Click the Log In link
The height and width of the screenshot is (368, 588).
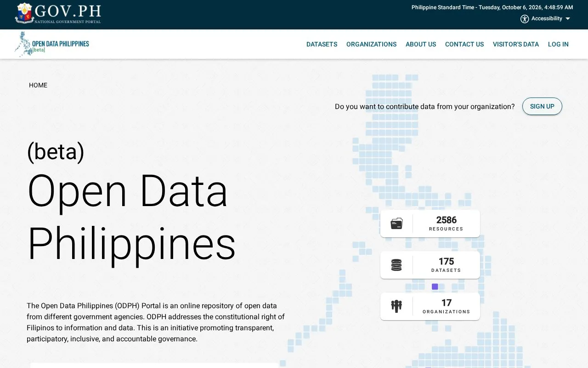pos(558,44)
